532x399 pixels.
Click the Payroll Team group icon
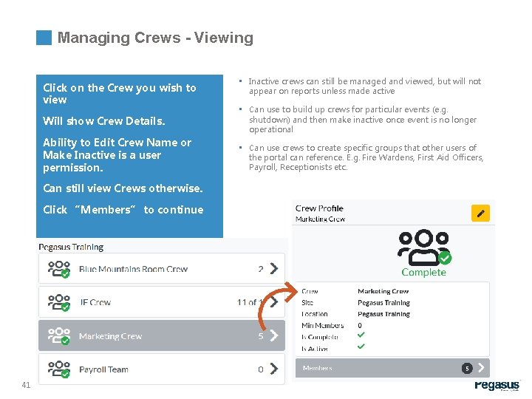[x=58, y=369]
